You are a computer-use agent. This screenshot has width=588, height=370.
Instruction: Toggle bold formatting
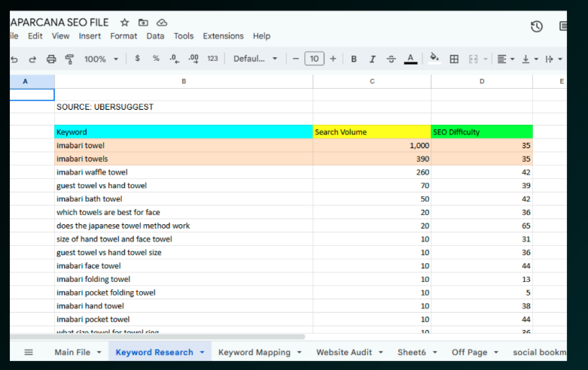(354, 59)
